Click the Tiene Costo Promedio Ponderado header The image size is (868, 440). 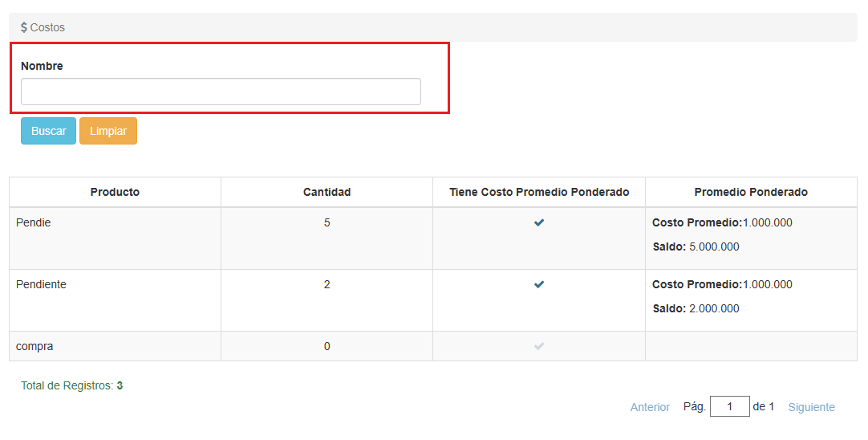click(539, 192)
